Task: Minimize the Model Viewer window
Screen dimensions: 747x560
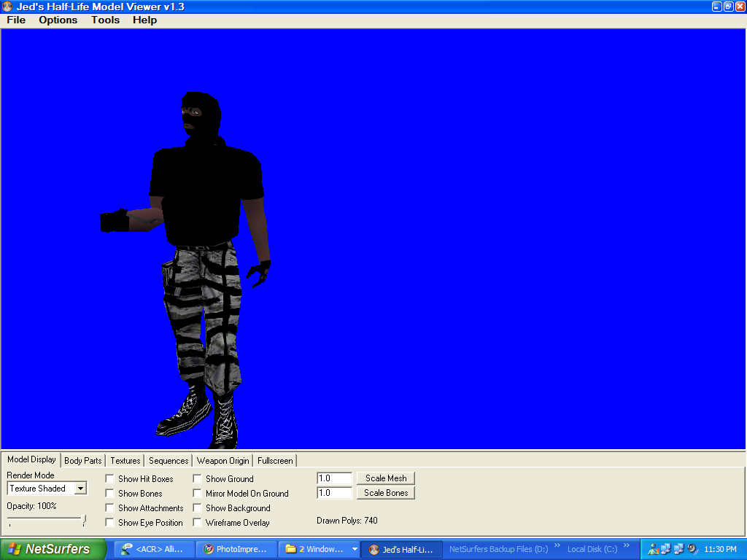Action: click(717, 7)
